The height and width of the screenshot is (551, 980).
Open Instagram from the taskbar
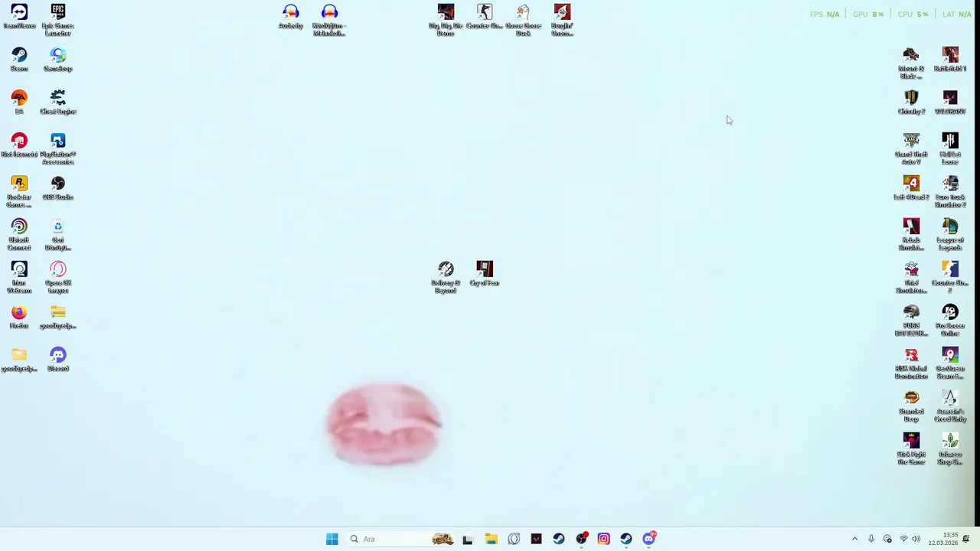click(x=603, y=539)
